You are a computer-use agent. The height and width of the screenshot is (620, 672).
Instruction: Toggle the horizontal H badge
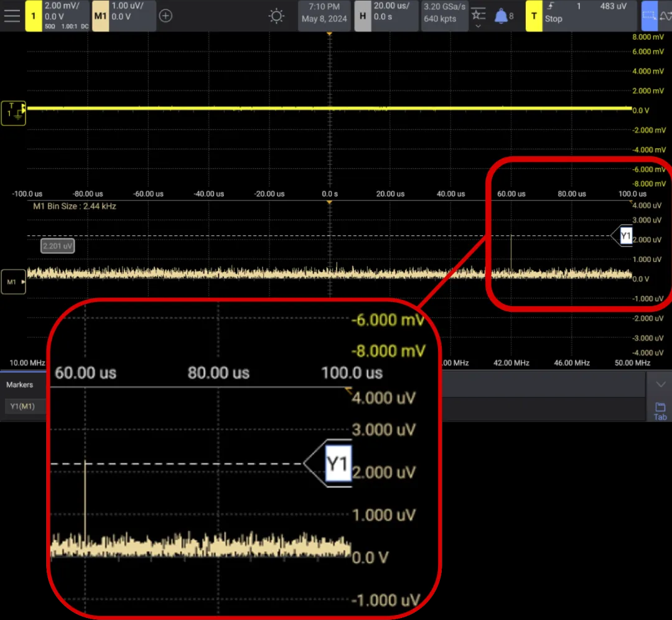point(363,16)
